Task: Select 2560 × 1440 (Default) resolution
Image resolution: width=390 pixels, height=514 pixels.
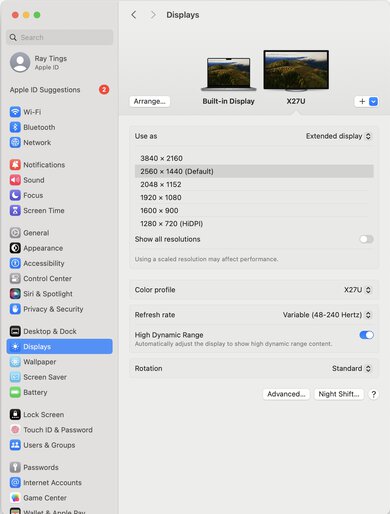Action: (x=254, y=171)
